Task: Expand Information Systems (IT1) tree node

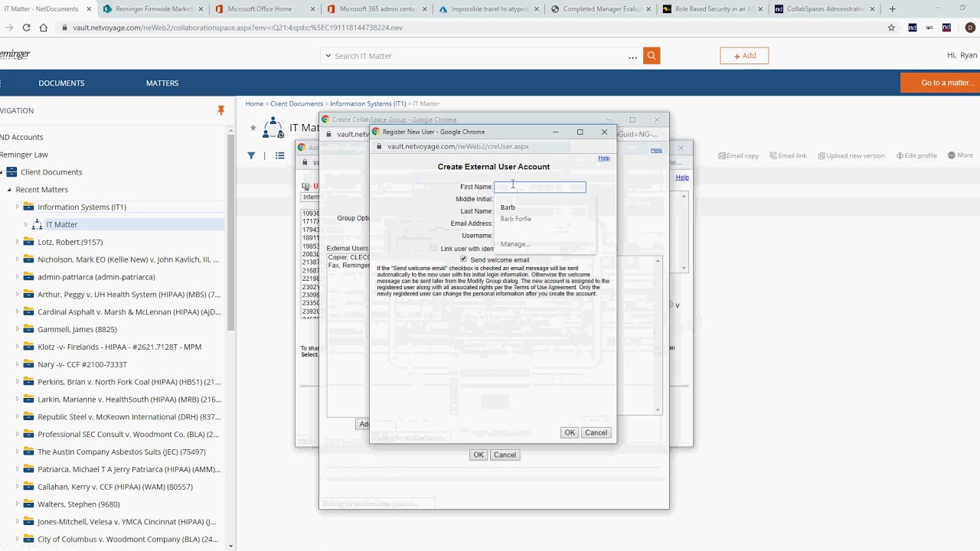Action: (18, 207)
